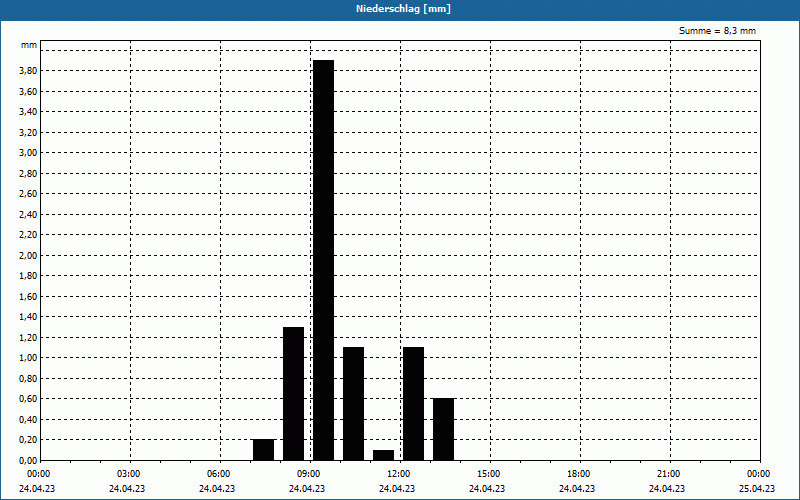
Task: Click the 1,20 y-axis value
Action: point(28,337)
